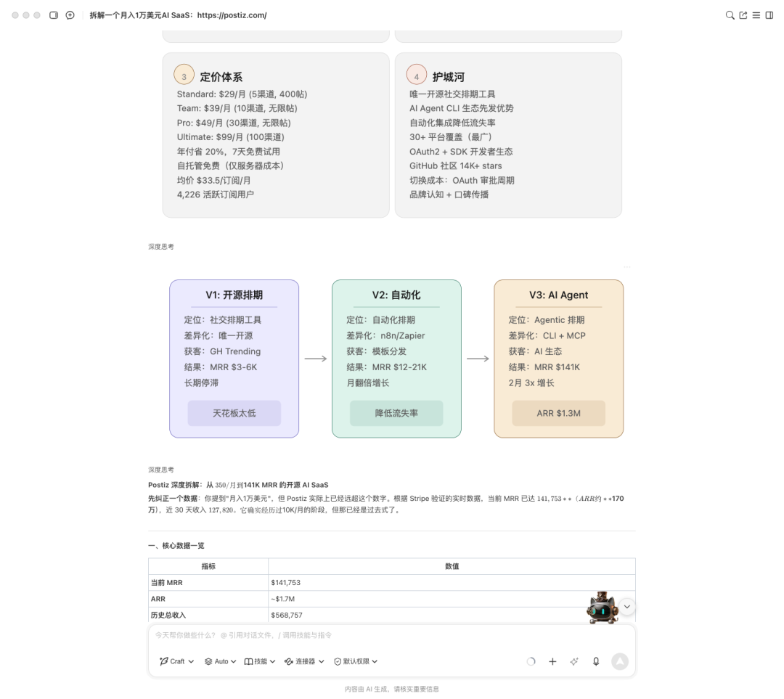Open the 连接器 connectors dropdown
Viewport: 784px width, 699px height.
tap(304, 661)
